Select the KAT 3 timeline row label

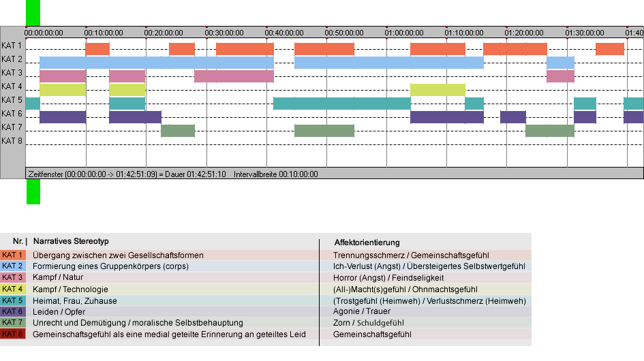coord(12,73)
